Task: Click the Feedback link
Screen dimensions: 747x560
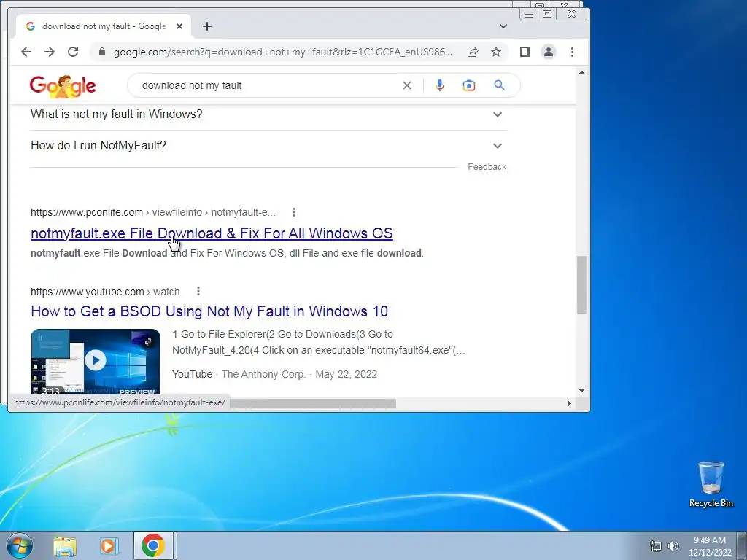Action: tap(487, 167)
